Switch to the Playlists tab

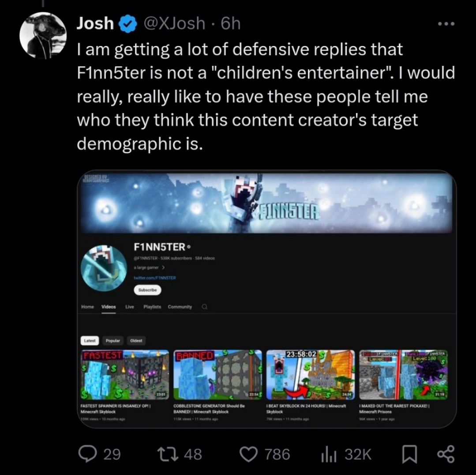pyautogui.click(x=152, y=307)
